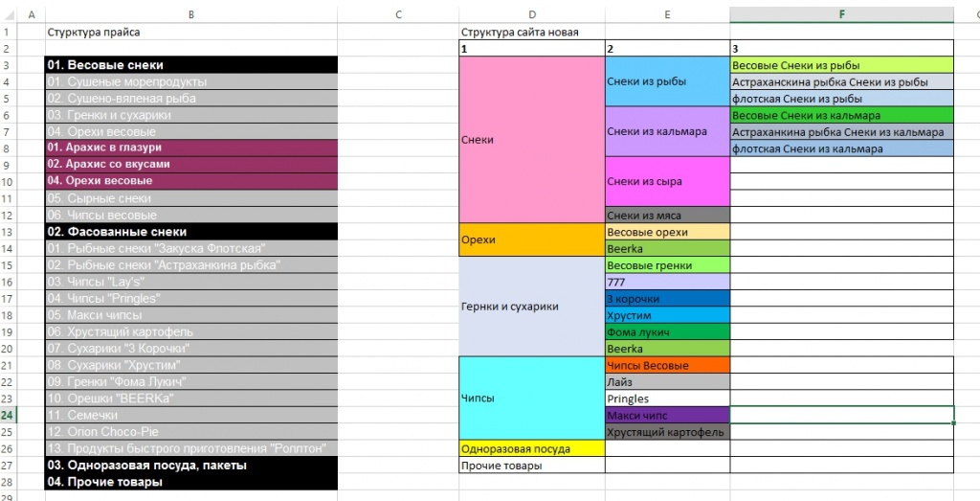Viewport: 980px width, 501px height.
Task: Click "Снеки из кальмара" purple cell
Action: click(667, 131)
